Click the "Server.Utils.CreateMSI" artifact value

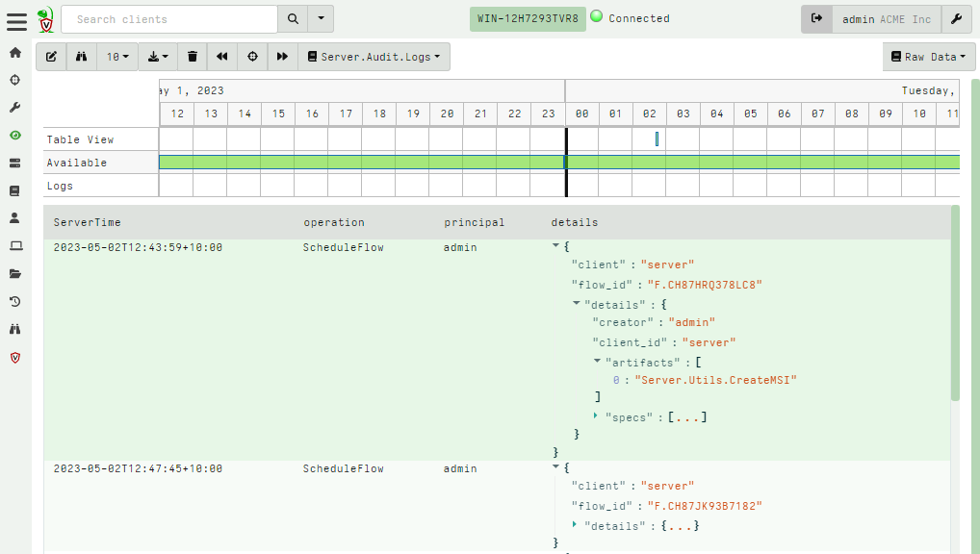pos(715,380)
